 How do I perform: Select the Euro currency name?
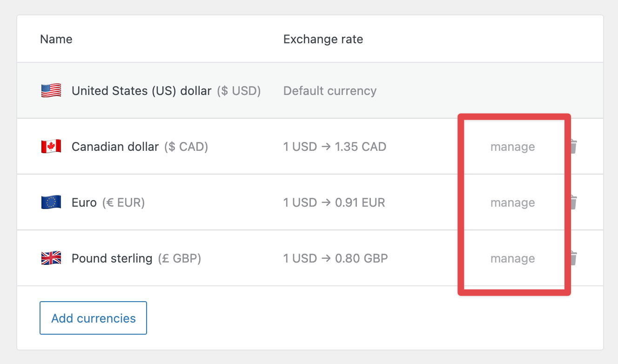pos(84,202)
